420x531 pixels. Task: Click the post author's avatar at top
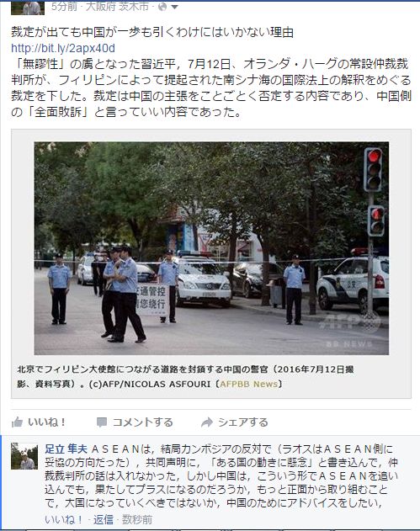(28, 8)
